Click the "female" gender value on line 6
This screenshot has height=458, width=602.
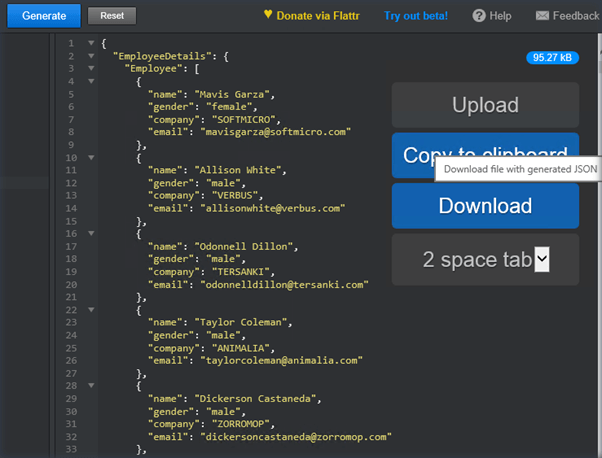[229, 107]
